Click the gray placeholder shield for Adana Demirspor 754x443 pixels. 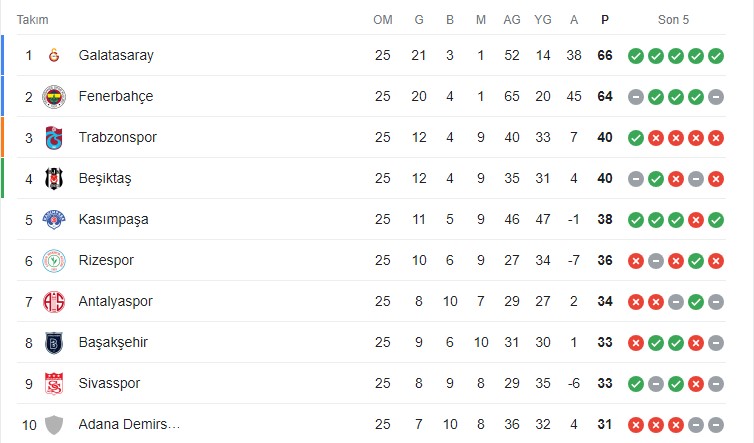click(54, 425)
